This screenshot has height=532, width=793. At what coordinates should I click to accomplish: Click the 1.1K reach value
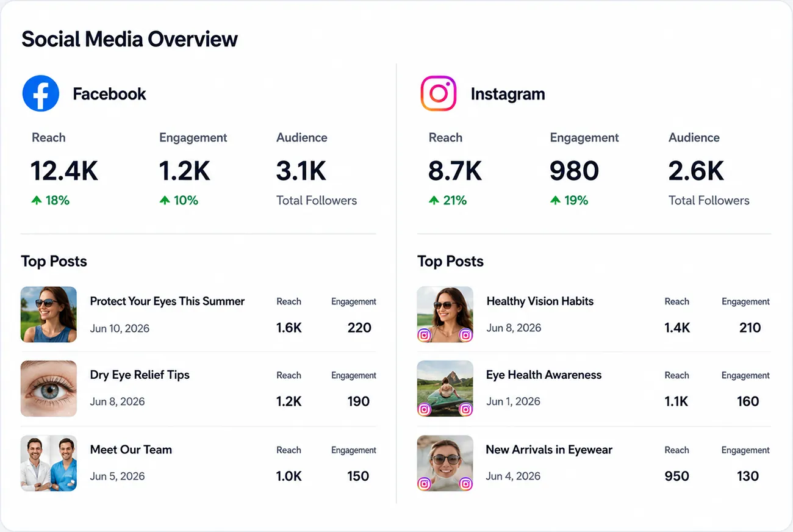click(x=676, y=401)
